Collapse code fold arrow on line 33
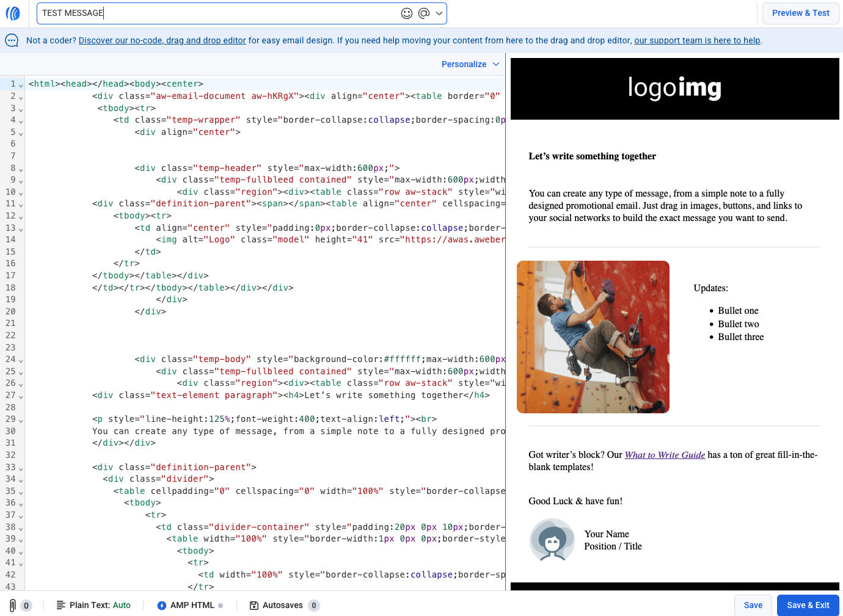This screenshot has height=616, width=843. click(x=21, y=468)
